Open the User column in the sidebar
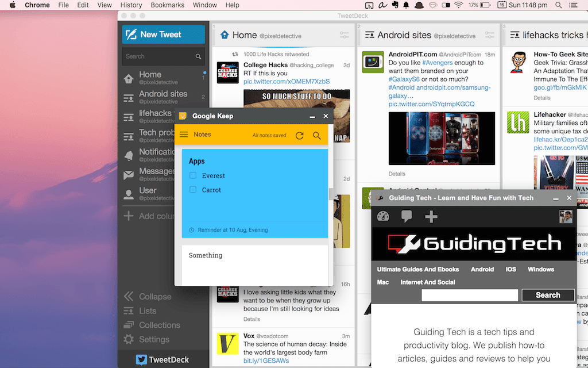 tap(148, 193)
